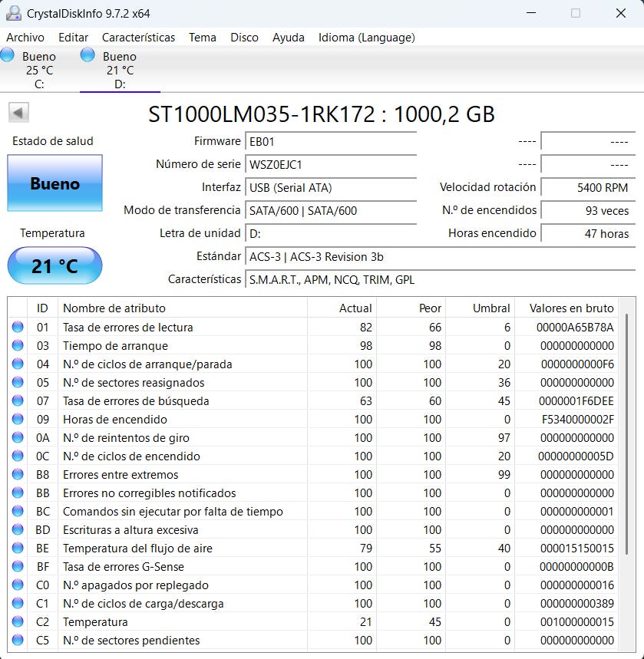Click the Nombre de atributo column header
Image resolution: width=644 pixels, height=659 pixels.
coord(114,308)
